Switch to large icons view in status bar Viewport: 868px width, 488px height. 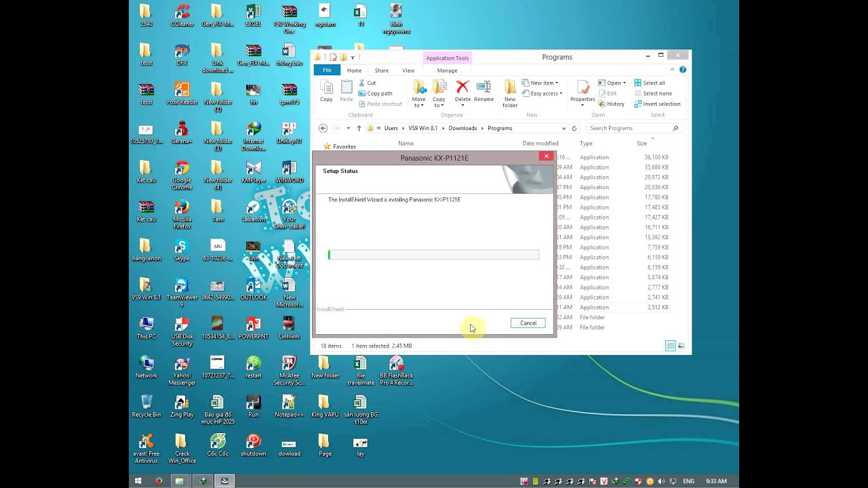pyautogui.click(x=681, y=346)
